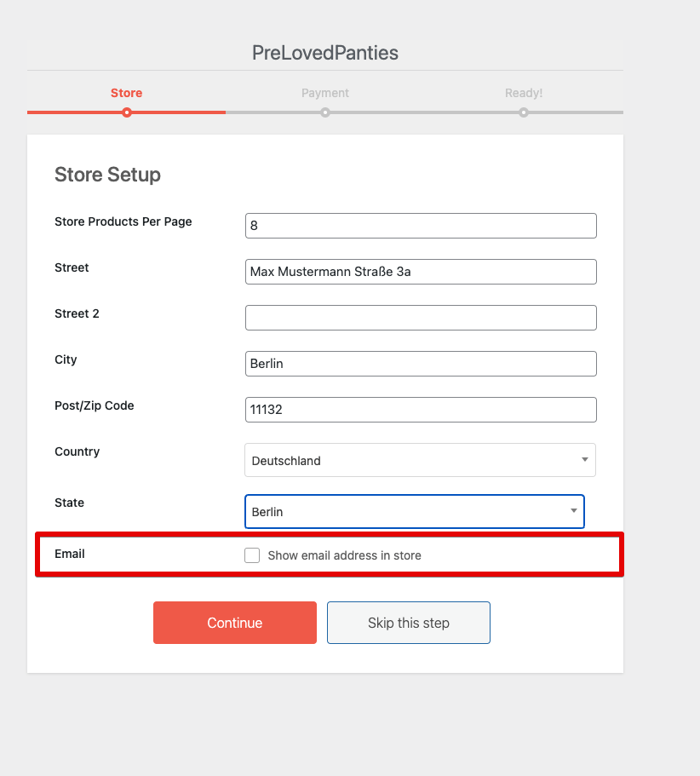The image size is (700, 776).
Task: Click the State dropdown arrow icon
Action: tap(573, 511)
